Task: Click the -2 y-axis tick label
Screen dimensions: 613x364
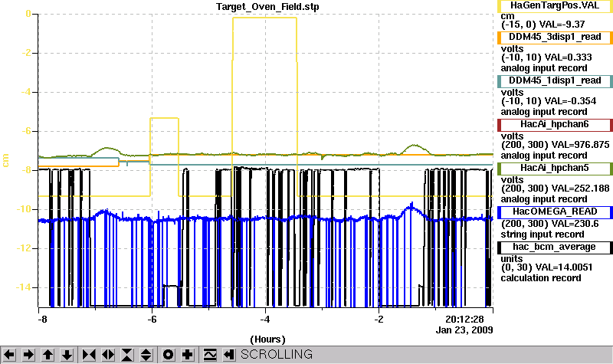Action: coord(26,53)
